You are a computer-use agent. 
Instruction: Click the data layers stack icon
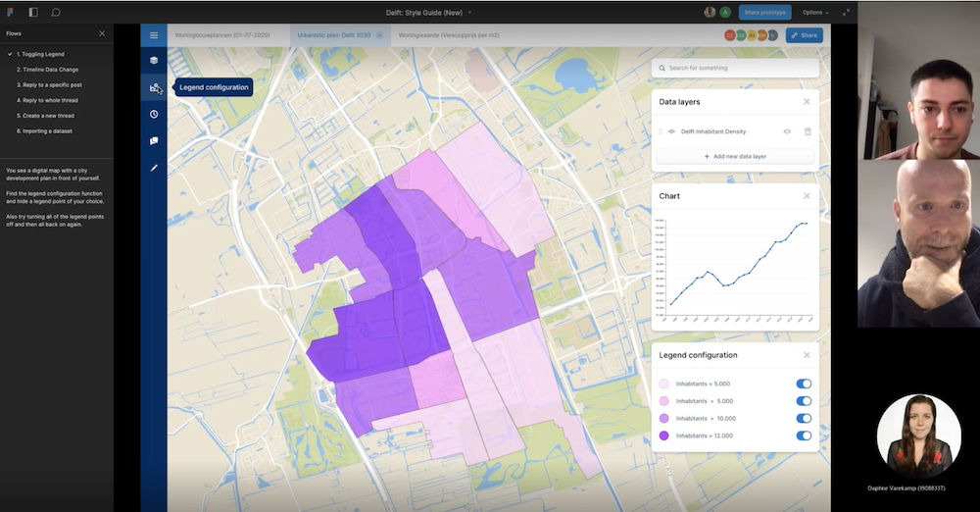point(154,61)
